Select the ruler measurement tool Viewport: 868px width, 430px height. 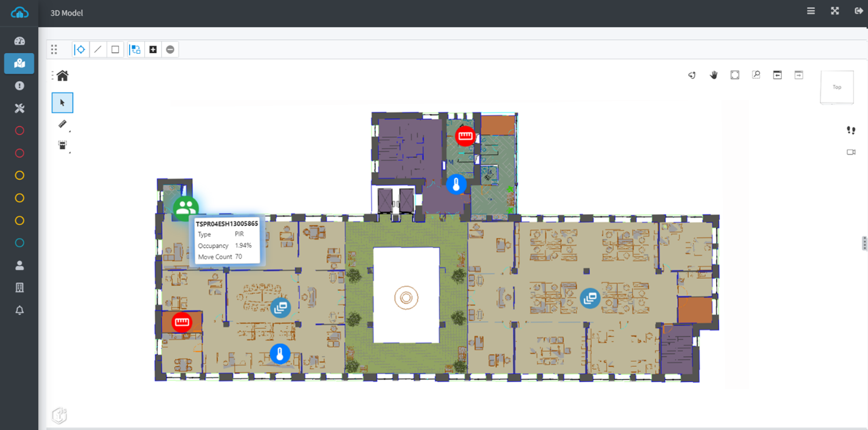point(63,125)
